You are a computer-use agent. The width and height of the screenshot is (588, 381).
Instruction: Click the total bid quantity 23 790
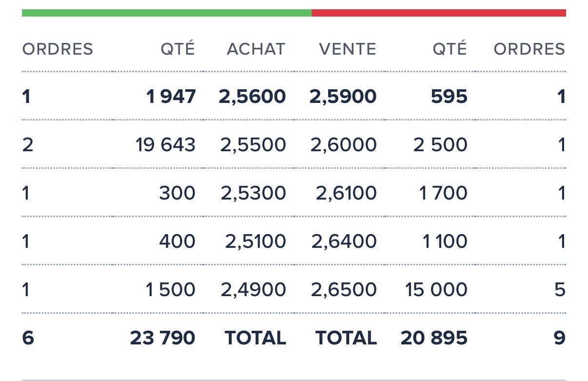162,338
